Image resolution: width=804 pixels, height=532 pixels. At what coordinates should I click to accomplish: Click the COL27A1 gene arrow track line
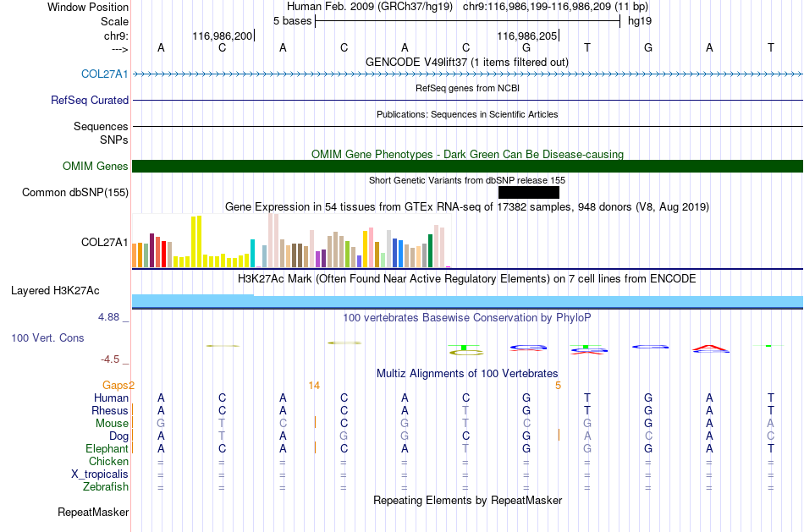pyautogui.click(x=468, y=74)
